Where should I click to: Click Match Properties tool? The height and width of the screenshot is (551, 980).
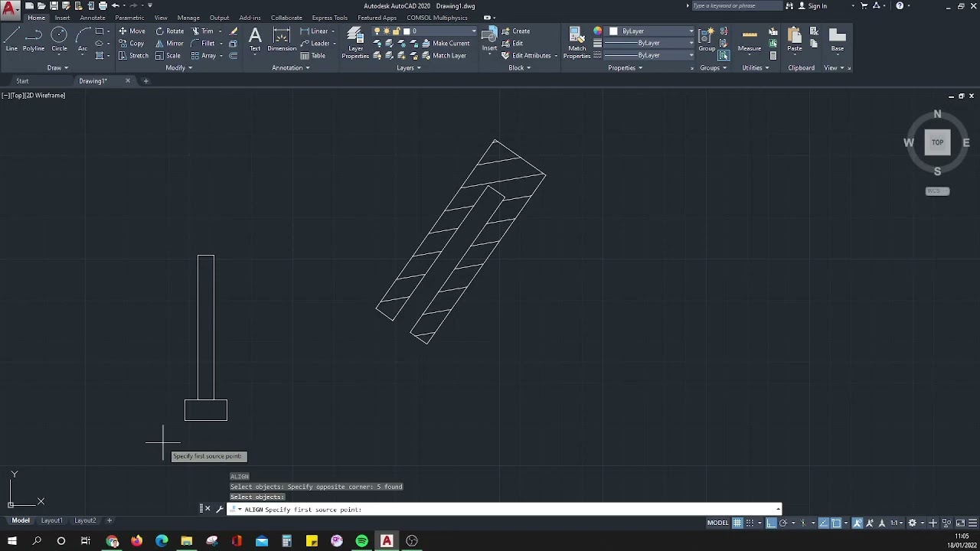[577, 43]
